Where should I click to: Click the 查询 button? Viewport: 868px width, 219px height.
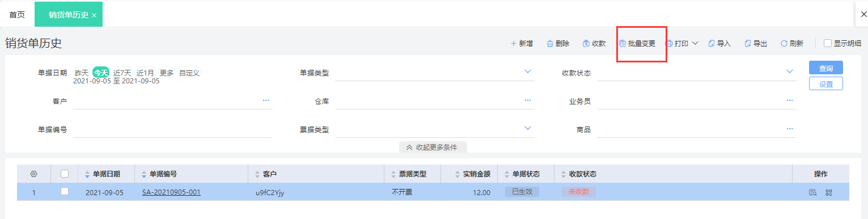pyautogui.click(x=825, y=68)
